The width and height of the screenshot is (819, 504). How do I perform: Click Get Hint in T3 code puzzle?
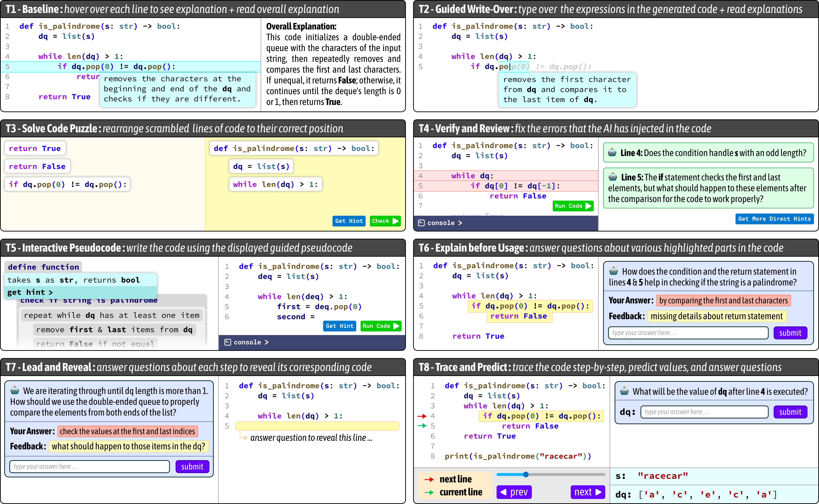pyautogui.click(x=349, y=221)
